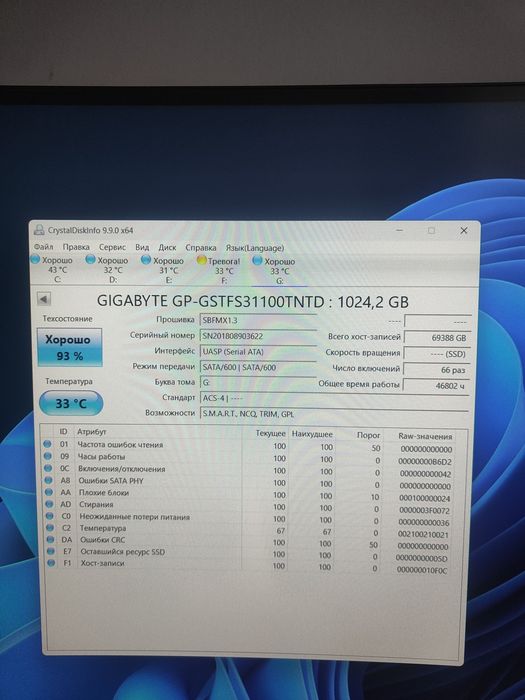Click the Прошивка field SBFMX1.3
Screen dimensions: 525x700
click(258, 321)
